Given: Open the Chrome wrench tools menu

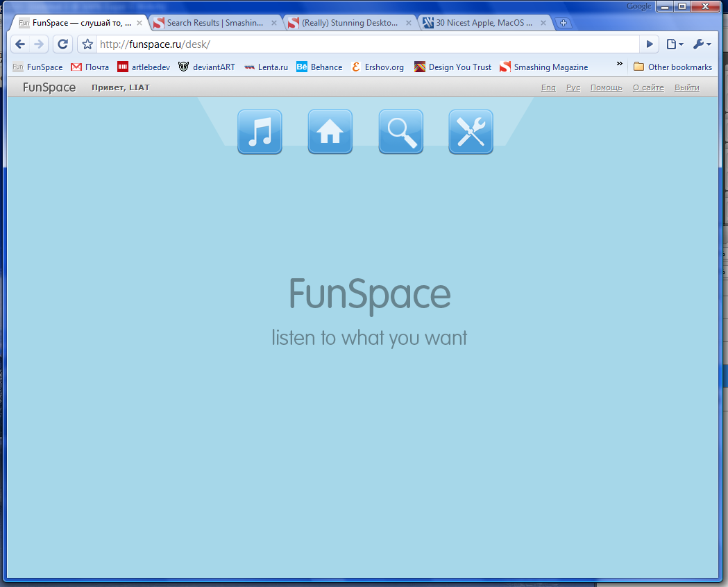Looking at the screenshot, I should pyautogui.click(x=702, y=44).
